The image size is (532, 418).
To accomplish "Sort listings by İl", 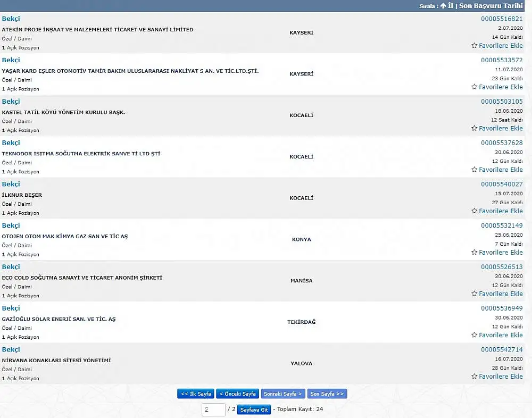I will point(450,6).
